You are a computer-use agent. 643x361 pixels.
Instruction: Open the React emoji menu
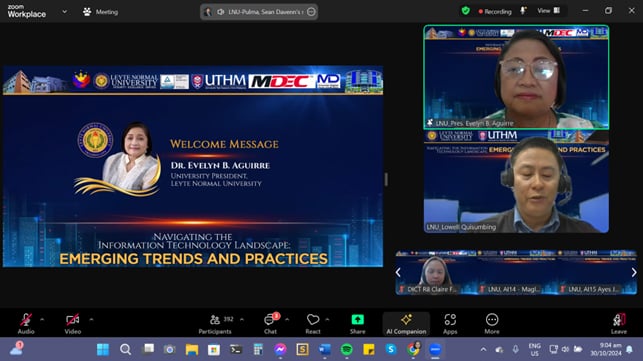click(313, 323)
